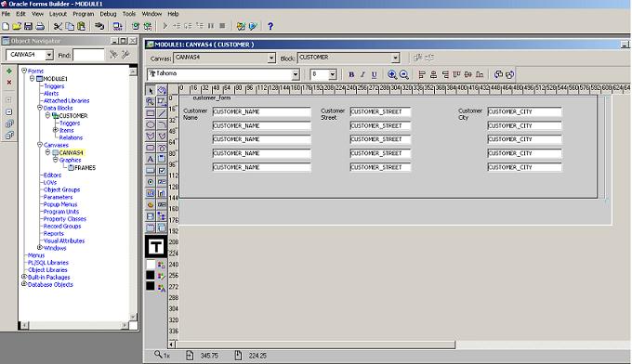Click the Align Left icon
The height and width of the screenshot is (364, 632).
(422, 74)
